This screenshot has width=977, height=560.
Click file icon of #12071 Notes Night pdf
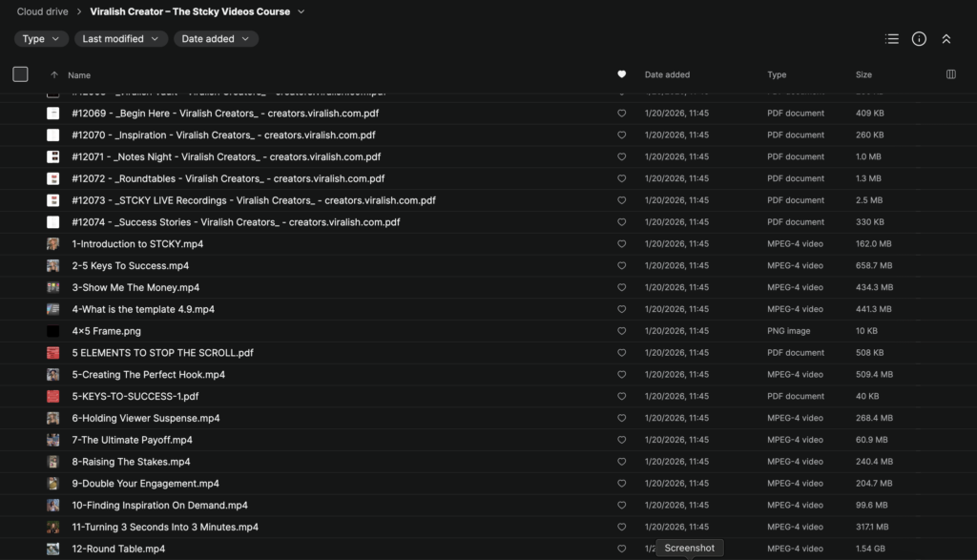53,157
